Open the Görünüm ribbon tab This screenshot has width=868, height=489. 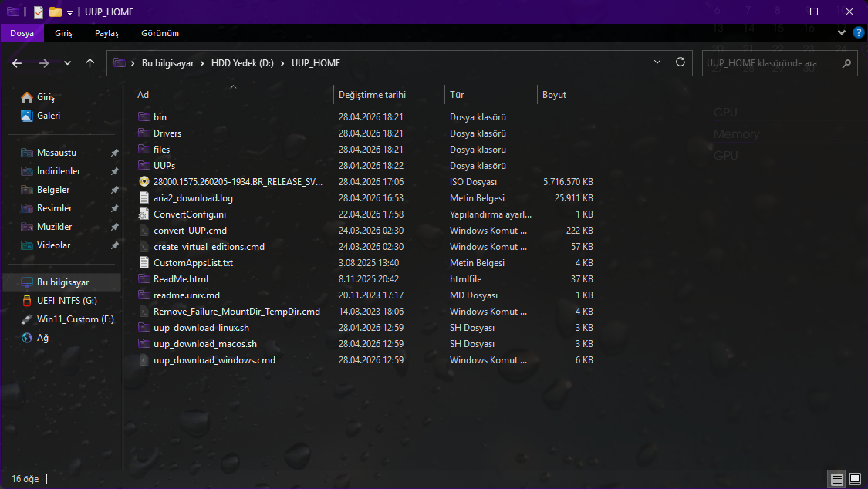160,33
